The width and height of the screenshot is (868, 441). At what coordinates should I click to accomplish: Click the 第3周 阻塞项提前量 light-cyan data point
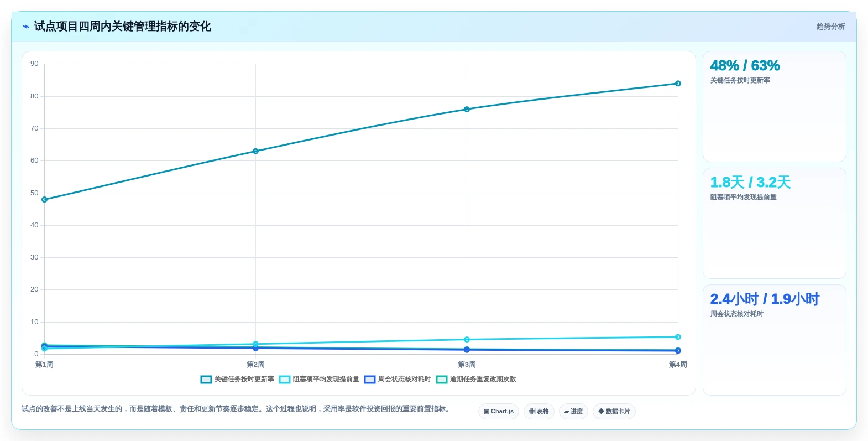[467, 340]
